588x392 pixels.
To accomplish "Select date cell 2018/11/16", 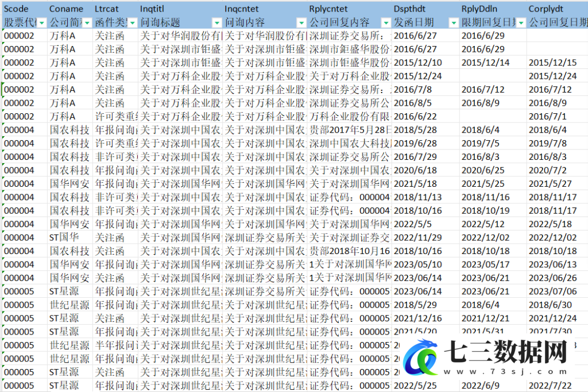I will [493, 197].
